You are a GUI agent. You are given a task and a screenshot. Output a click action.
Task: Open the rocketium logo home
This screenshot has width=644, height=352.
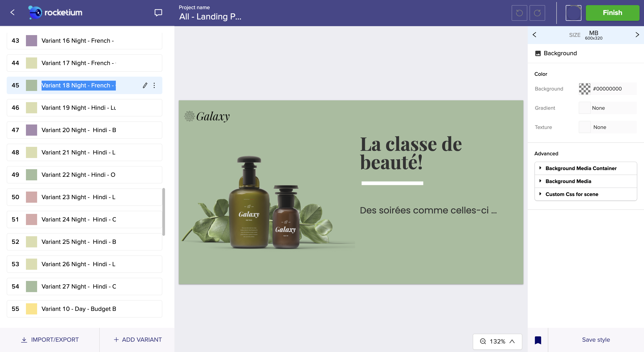55,12
